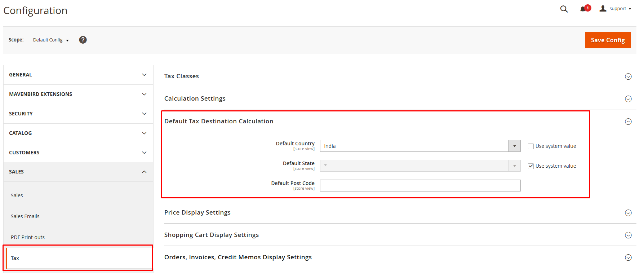The width and height of the screenshot is (644, 273).
Task: Expand the CUSTOMERS config section
Action: [78, 153]
